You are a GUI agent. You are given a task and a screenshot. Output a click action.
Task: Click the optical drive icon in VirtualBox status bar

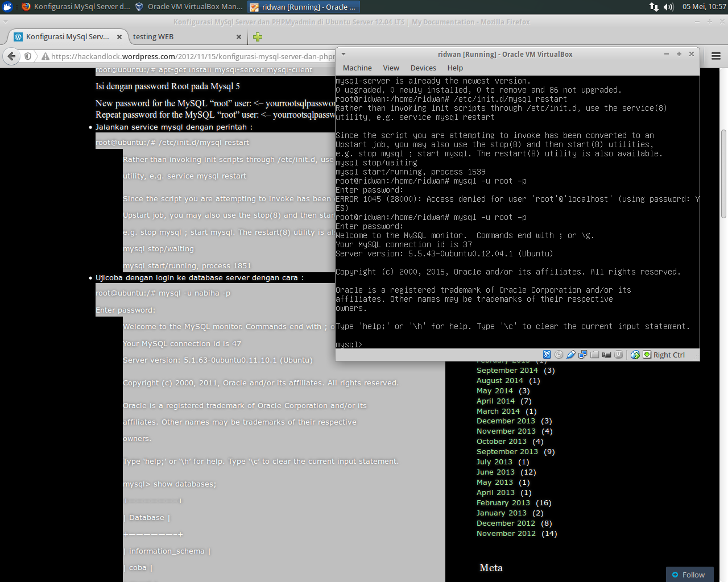559,354
